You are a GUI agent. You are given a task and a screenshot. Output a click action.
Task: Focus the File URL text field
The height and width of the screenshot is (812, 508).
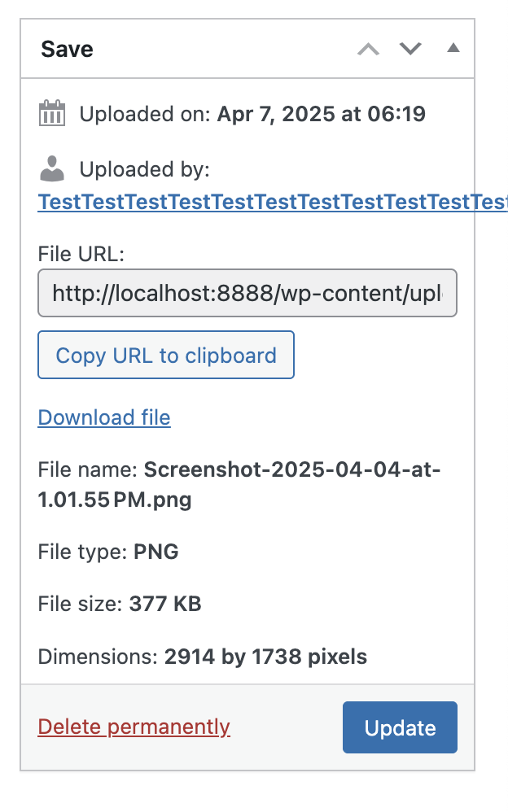pyautogui.click(x=247, y=293)
